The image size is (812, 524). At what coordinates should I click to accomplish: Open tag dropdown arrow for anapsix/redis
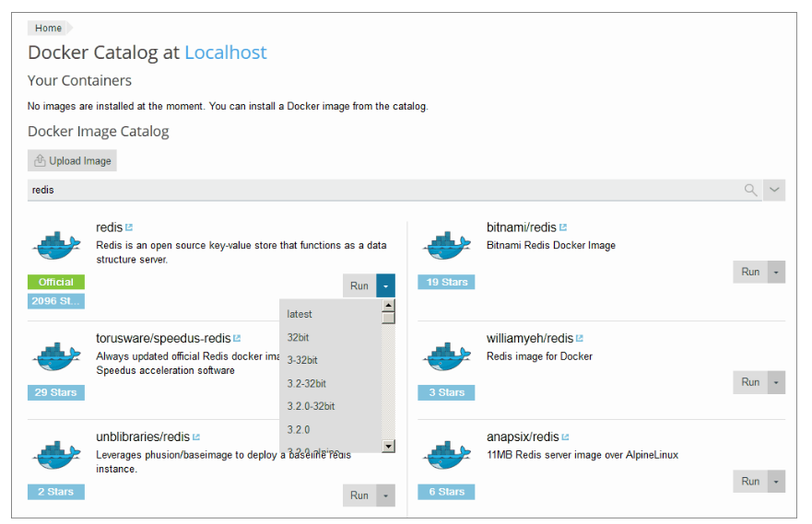(x=777, y=482)
